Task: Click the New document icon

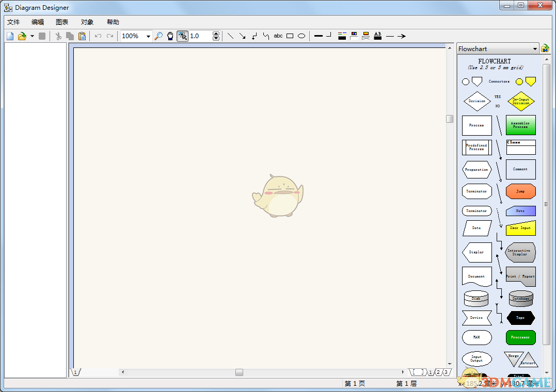Action: click(10, 36)
